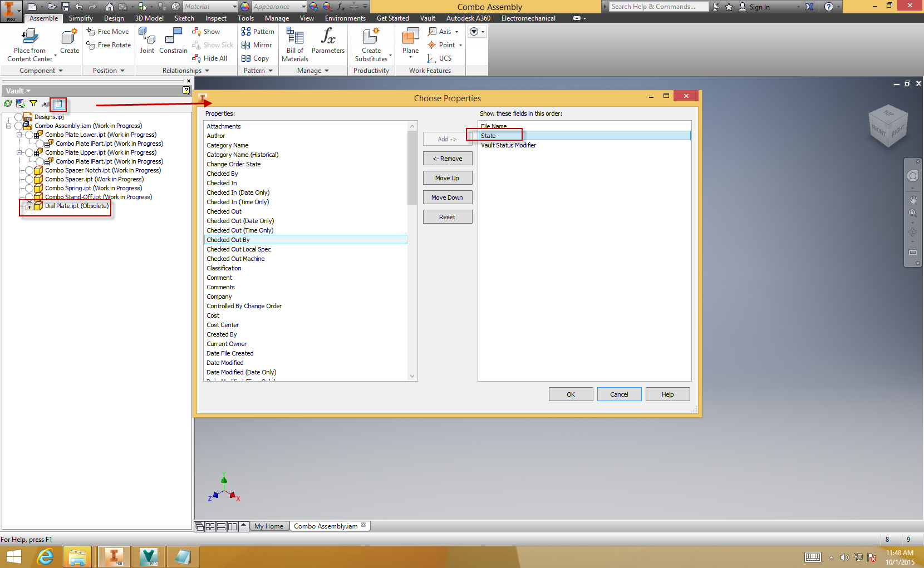The height and width of the screenshot is (568, 924).
Task: Open the Mirror pattern tool
Action: (257, 45)
